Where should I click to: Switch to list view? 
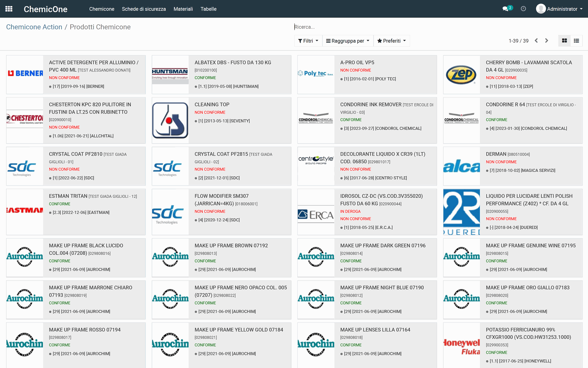pos(576,41)
